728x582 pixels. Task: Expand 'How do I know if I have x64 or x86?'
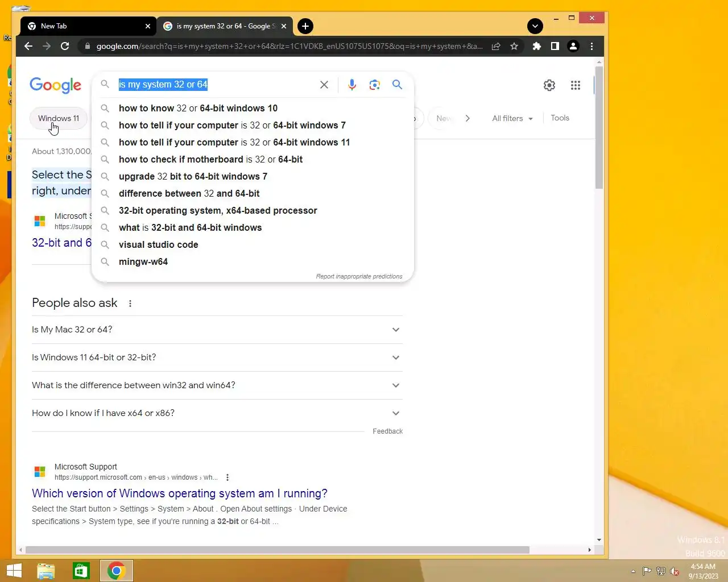point(217,413)
